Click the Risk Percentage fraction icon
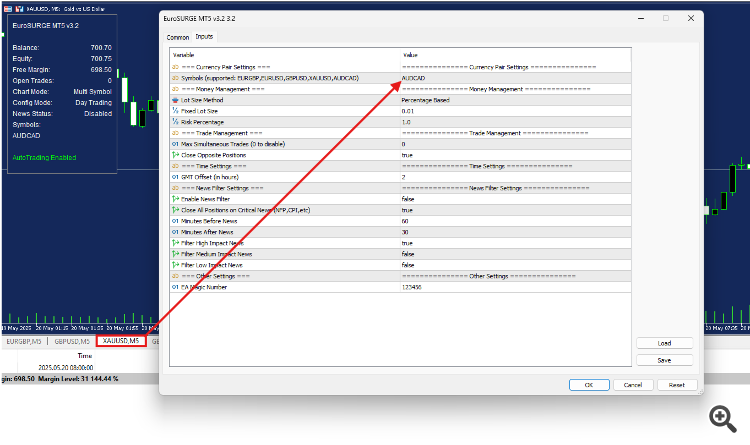The height and width of the screenshot is (445, 750). pos(175,122)
